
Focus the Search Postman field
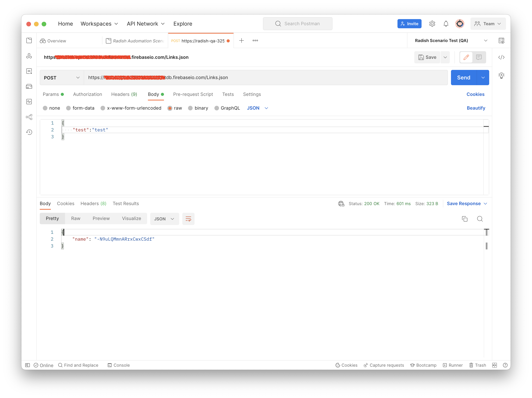[x=298, y=23]
